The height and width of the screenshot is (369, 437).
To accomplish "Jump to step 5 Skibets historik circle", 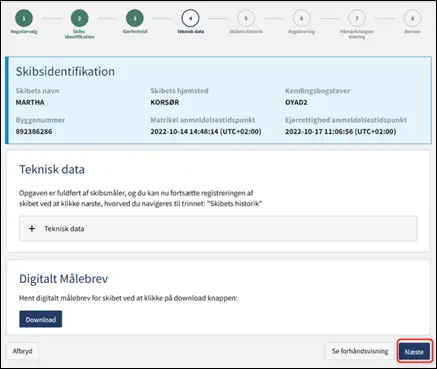I will click(246, 18).
